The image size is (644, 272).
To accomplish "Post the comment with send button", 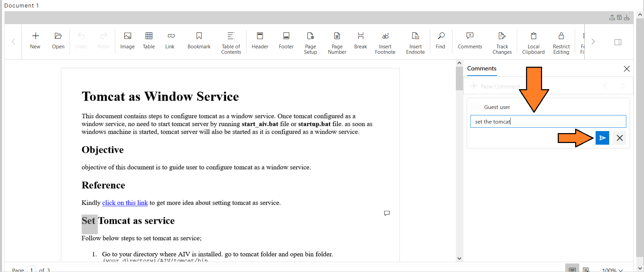I will 602,138.
